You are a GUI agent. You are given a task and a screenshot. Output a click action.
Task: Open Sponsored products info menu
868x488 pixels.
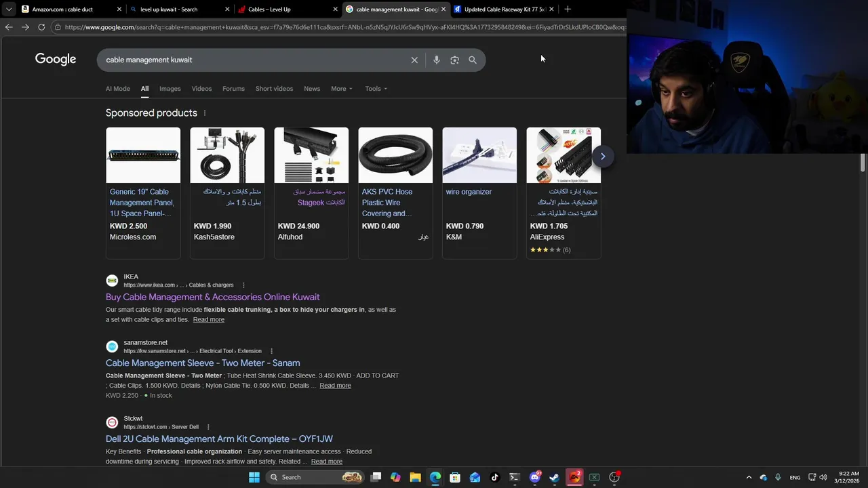[205, 113]
